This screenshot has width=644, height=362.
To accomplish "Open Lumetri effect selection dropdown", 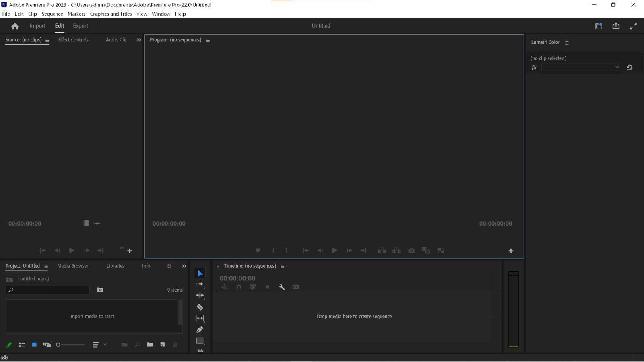I will click(x=581, y=68).
